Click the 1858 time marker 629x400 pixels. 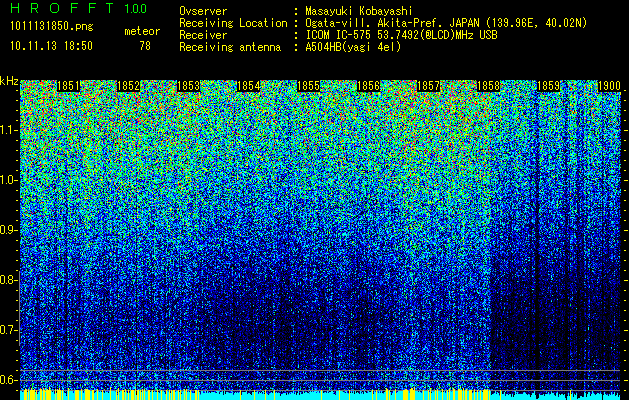(489, 86)
